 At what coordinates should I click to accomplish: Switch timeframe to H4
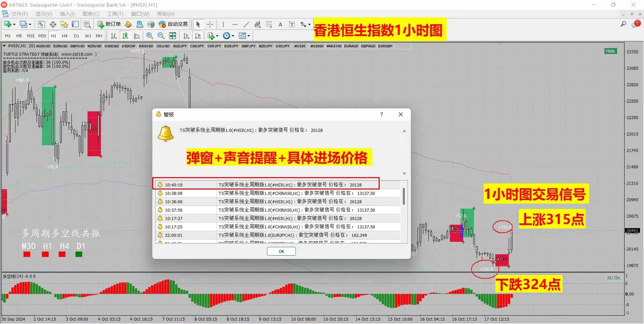65,36
